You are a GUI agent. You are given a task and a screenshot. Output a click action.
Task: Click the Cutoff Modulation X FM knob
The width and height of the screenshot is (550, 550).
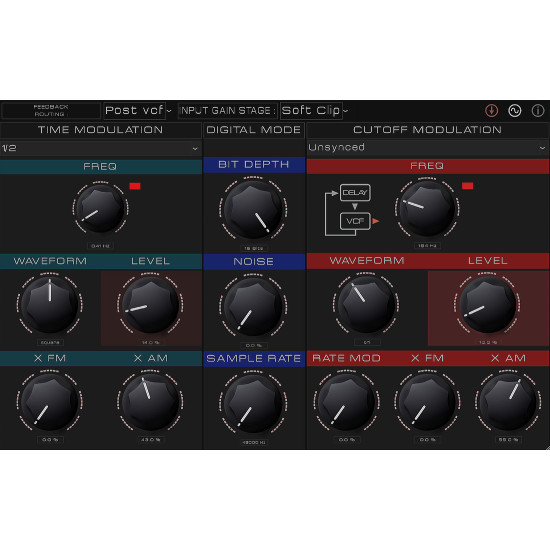[x=427, y=402]
